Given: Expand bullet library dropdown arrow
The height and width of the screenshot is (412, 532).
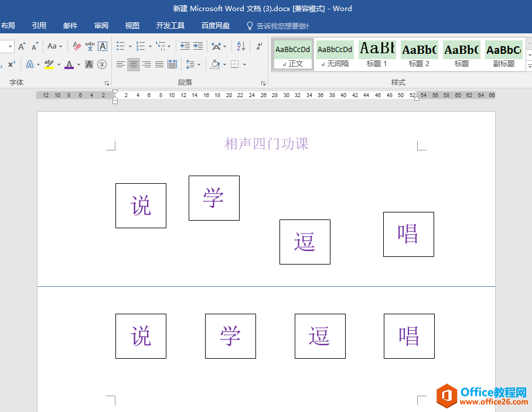Looking at the screenshot, I should pos(130,46).
